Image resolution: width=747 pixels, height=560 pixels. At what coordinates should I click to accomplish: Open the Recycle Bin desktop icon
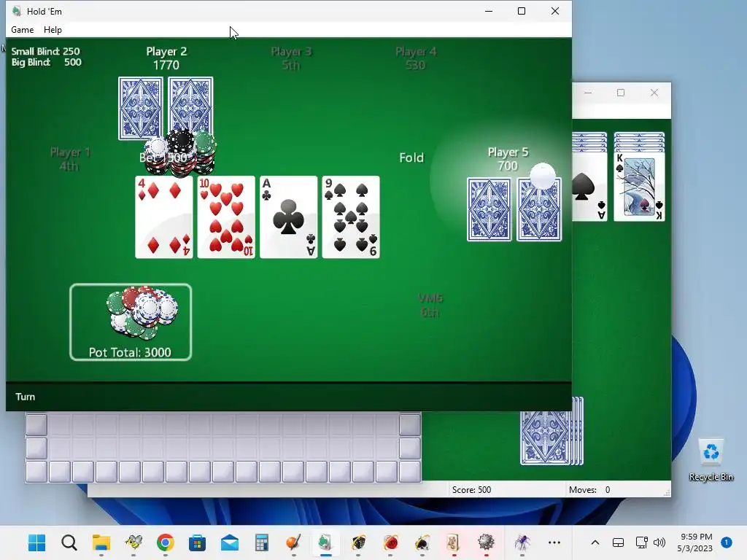click(711, 460)
